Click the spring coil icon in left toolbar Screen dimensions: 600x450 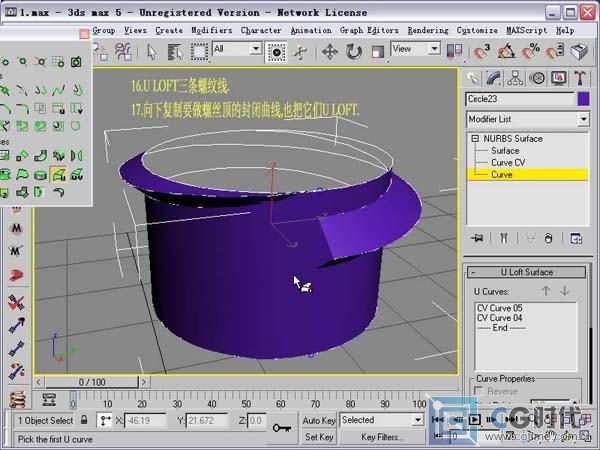(x=17, y=399)
